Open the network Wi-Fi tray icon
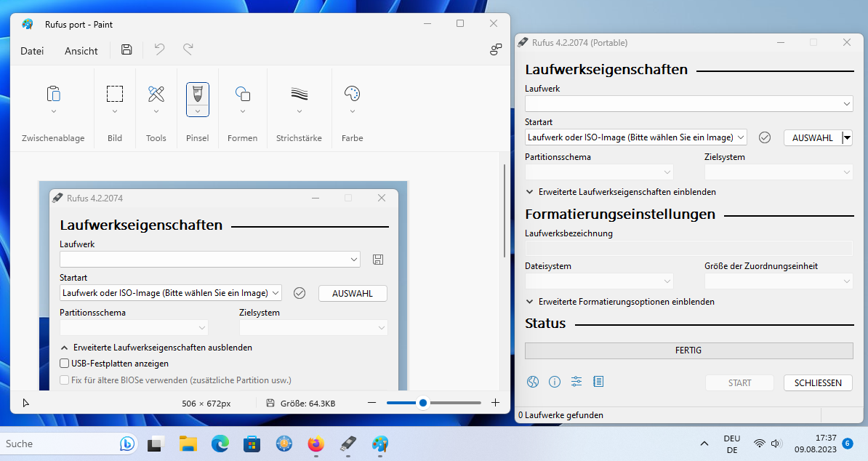The image size is (868, 461). (760, 444)
